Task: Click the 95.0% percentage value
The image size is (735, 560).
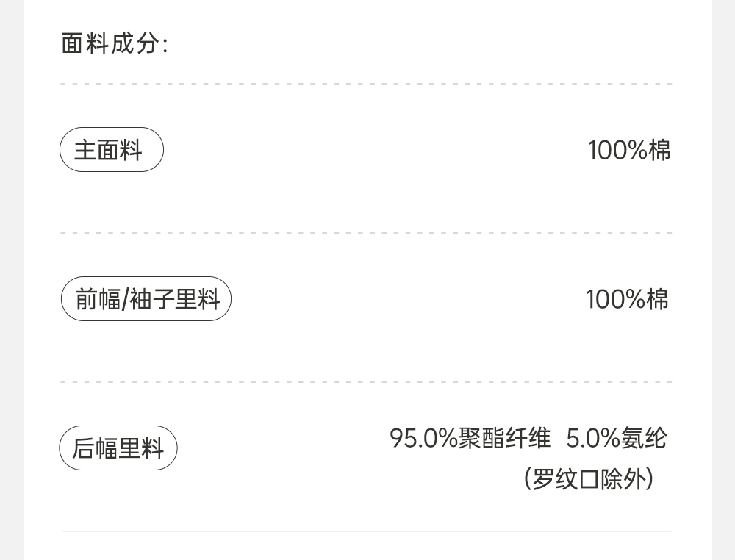Action: (x=423, y=439)
